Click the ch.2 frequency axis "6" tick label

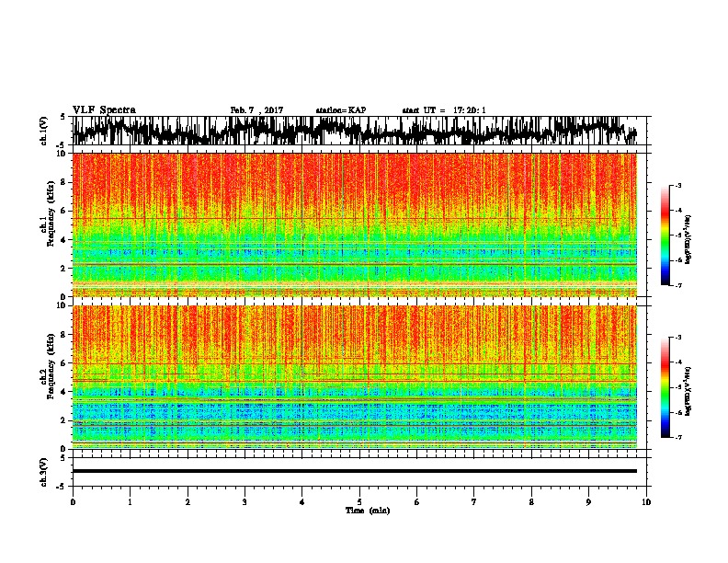coord(64,363)
